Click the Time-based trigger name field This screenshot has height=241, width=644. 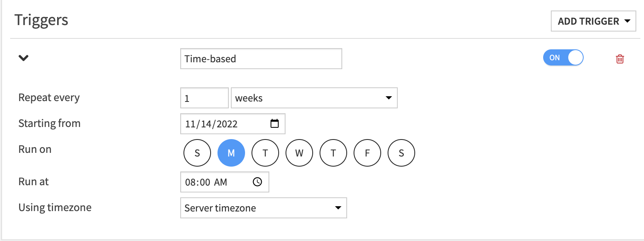(x=261, y=59)
